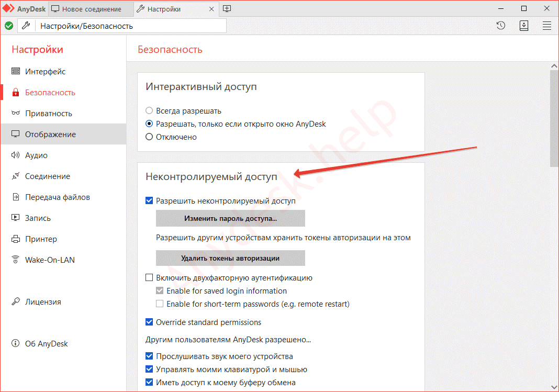Click the scrollbar down arrow

pyautogui.click(x=554, y=387)
